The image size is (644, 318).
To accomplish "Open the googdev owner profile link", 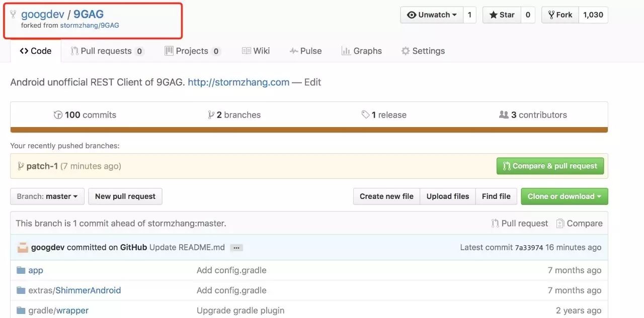I will coord(43,15).
